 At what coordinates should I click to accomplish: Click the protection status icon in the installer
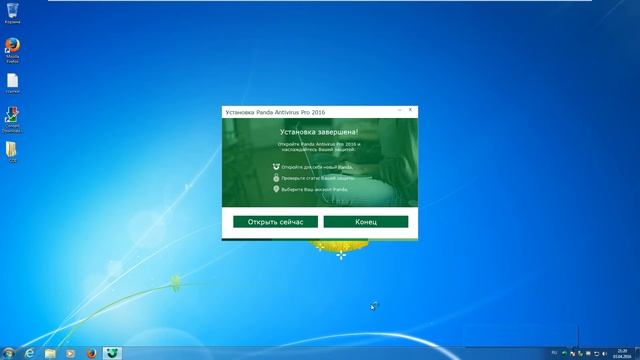[276, 178]
